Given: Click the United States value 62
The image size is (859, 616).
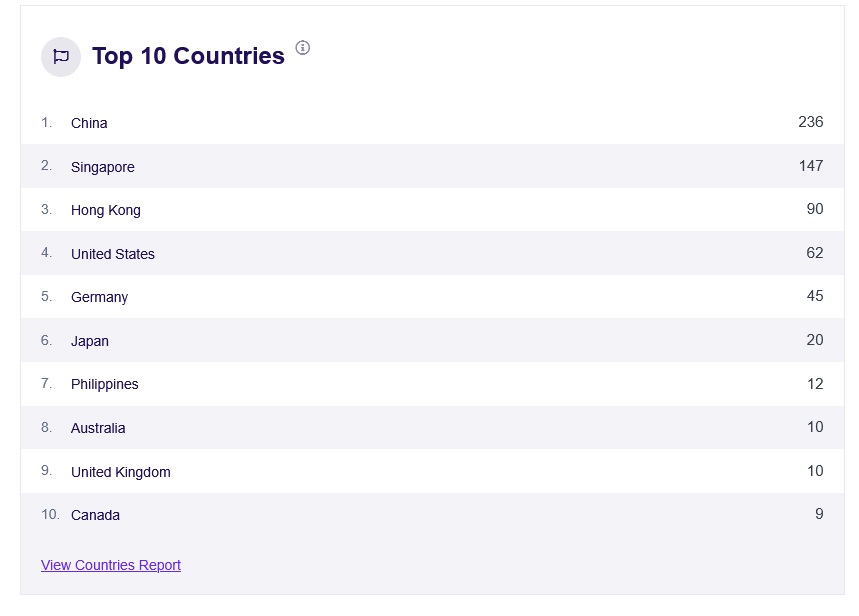Looking at the screenshot, I should 814,253.
